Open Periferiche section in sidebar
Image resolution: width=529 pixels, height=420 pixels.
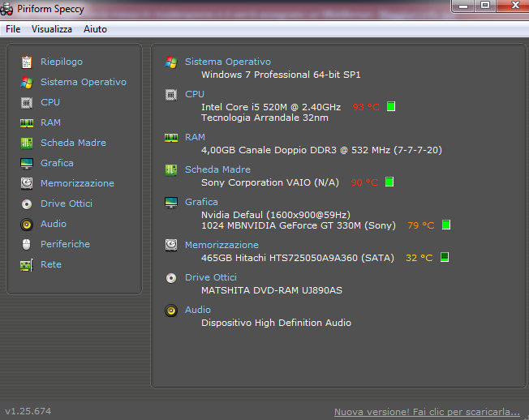(65, 244)
